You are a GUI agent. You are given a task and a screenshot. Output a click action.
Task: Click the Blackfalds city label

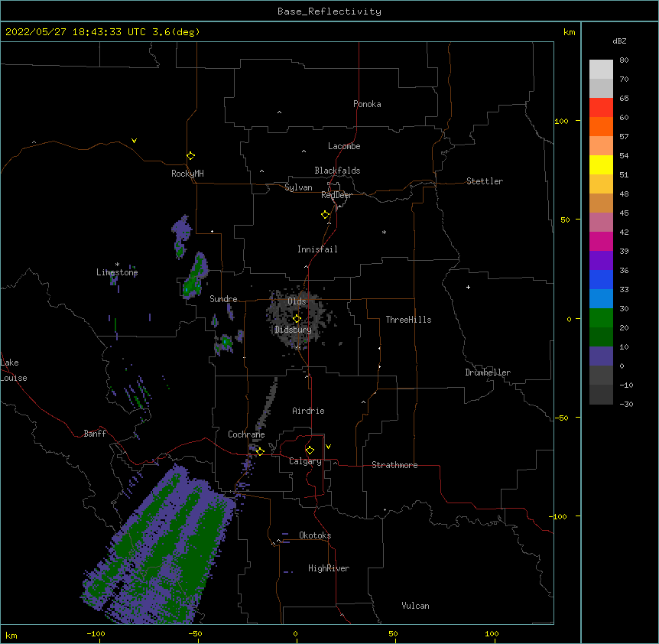[x=337, y=171]
